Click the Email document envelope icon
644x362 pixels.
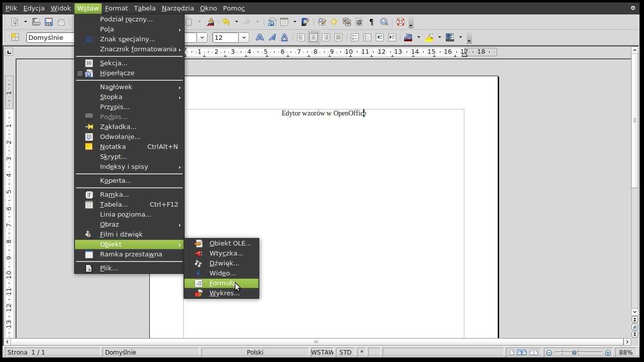tap(61, 22)
